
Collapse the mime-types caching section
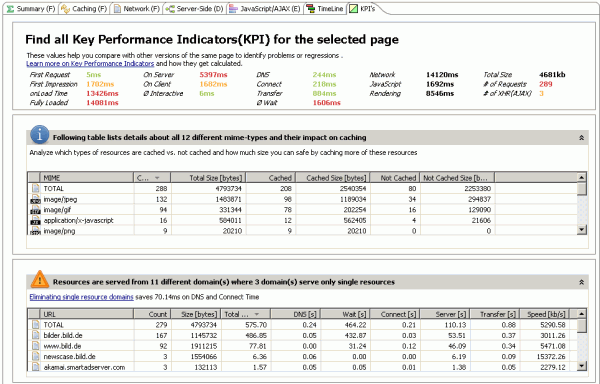coord(581,138)
